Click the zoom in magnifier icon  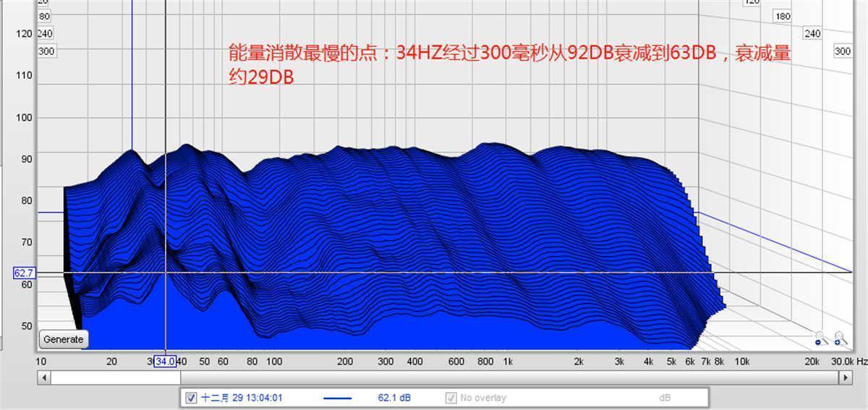coord(839,338)
